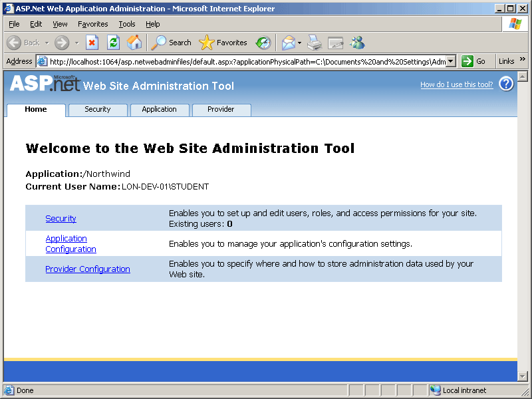Open the Favorites toolbar button
Image resolution: width=532 pixels, height=399 pixels.
pos(223,43)
